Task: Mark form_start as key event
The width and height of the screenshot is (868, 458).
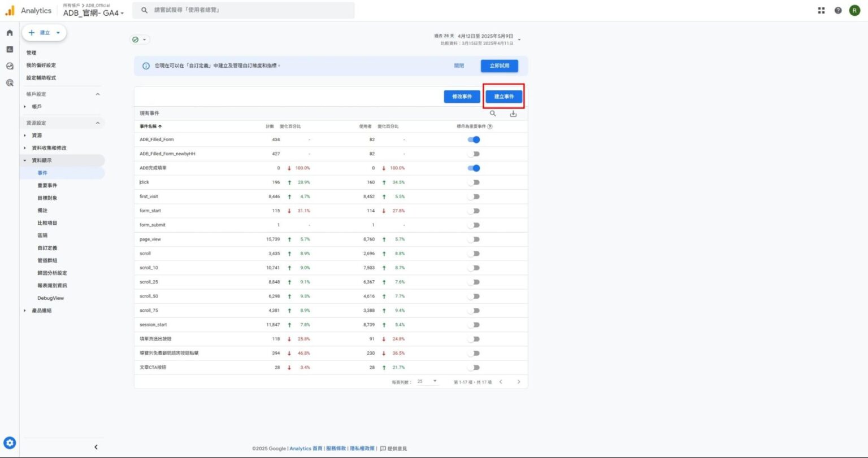Action: pos(474,211)
